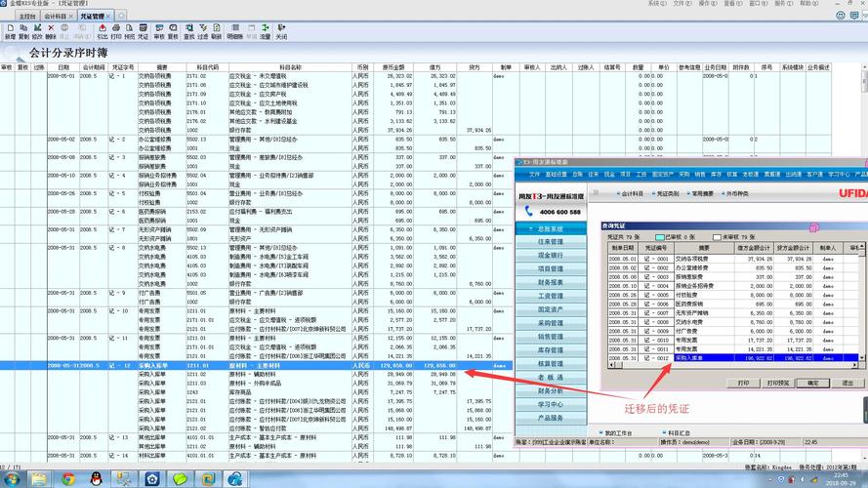Open the 系统 menu in Kingdee menu bar
This screenshot has height=488, width=868.
[657, 3]
